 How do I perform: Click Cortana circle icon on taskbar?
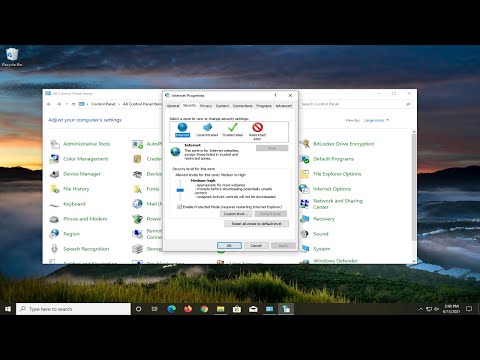pyautogui.click(x=138, y=309)
